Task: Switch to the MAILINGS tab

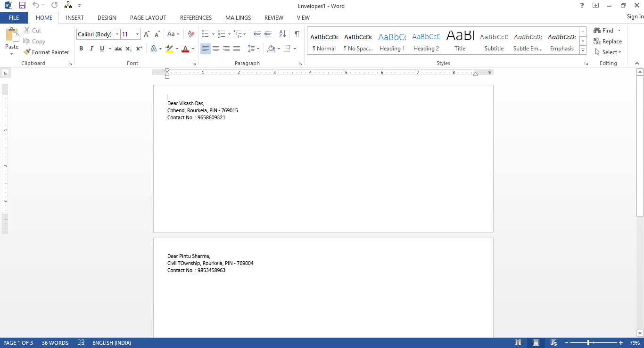Action: click(x=238, y=18)
